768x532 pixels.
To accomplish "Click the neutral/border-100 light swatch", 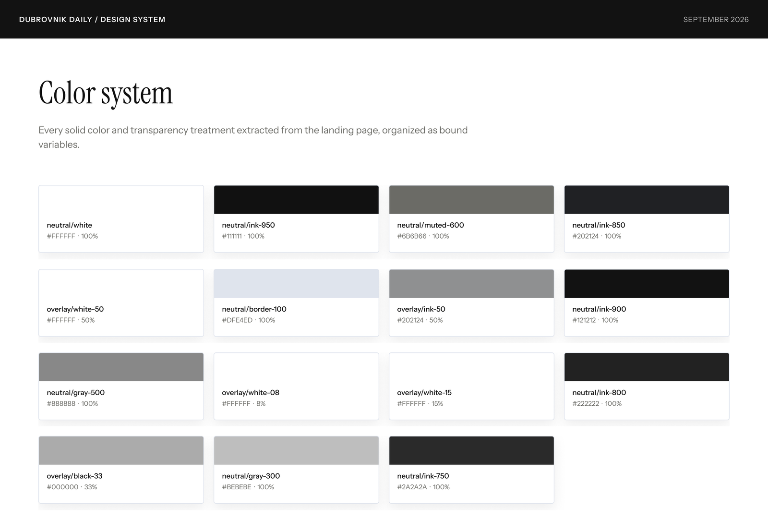I will pos(296,283).
